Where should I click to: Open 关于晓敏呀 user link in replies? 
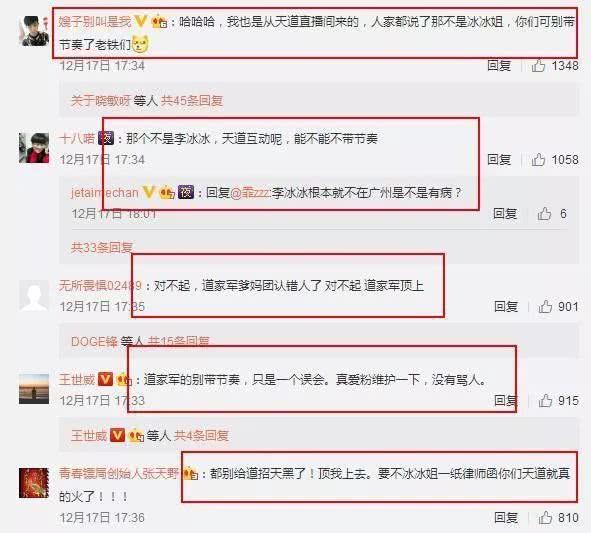tap(100, 101)
